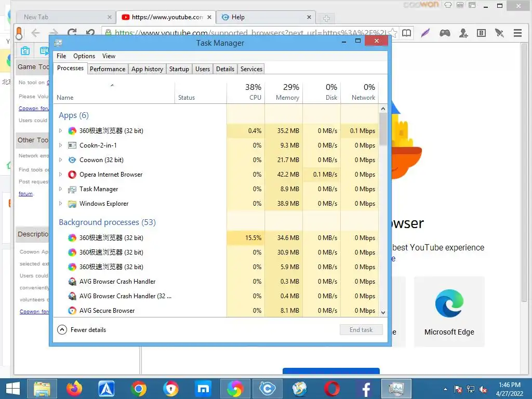The width and height of the screenshot is (532, 399).
Task: Sort processes by CPU column header
Action: pyautogui.click(x=246, y=92)
